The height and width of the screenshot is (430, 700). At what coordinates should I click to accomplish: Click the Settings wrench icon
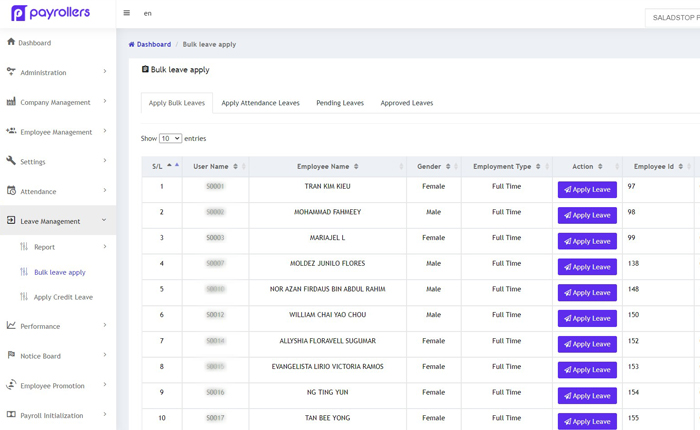11,161
